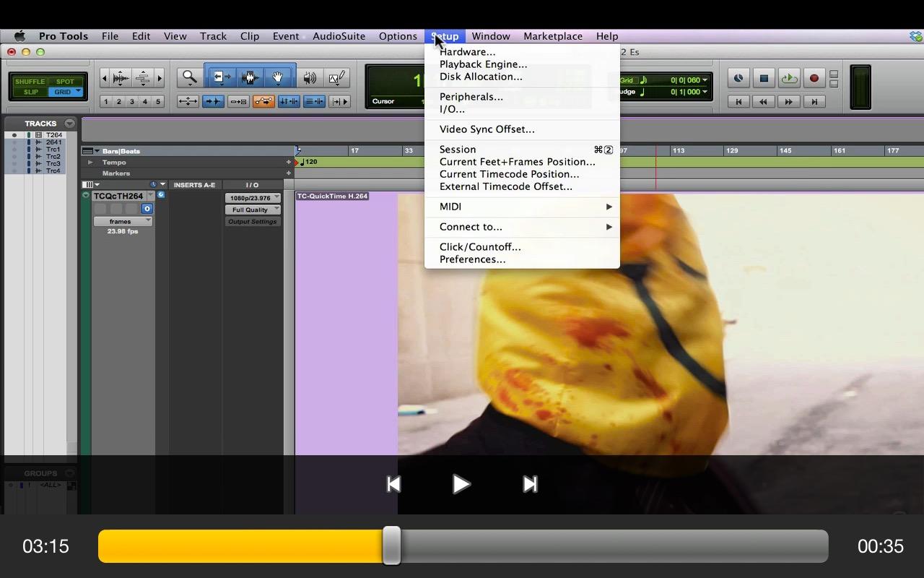Click the blue Stop transport button
Image resolution: width=924 pixels, height=578 pixels.
point(764,78)
